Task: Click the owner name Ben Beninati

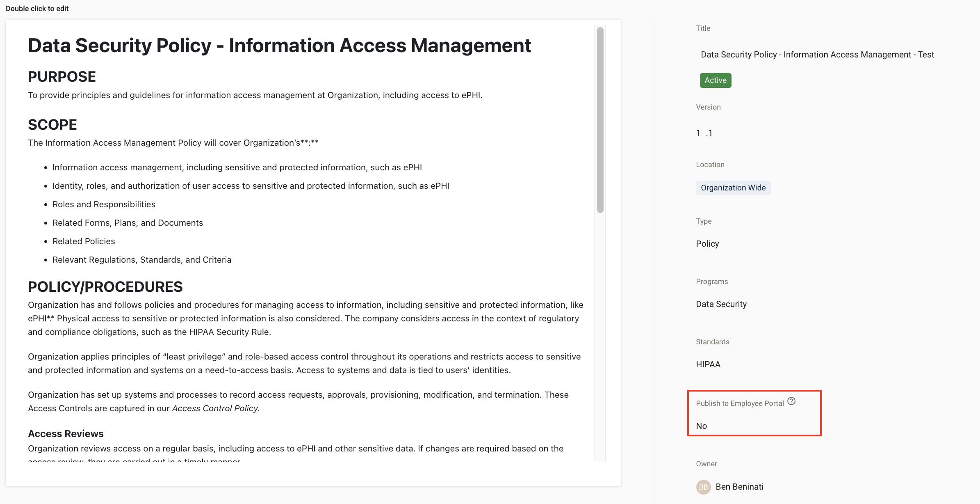Action: [x=739, y=487]
